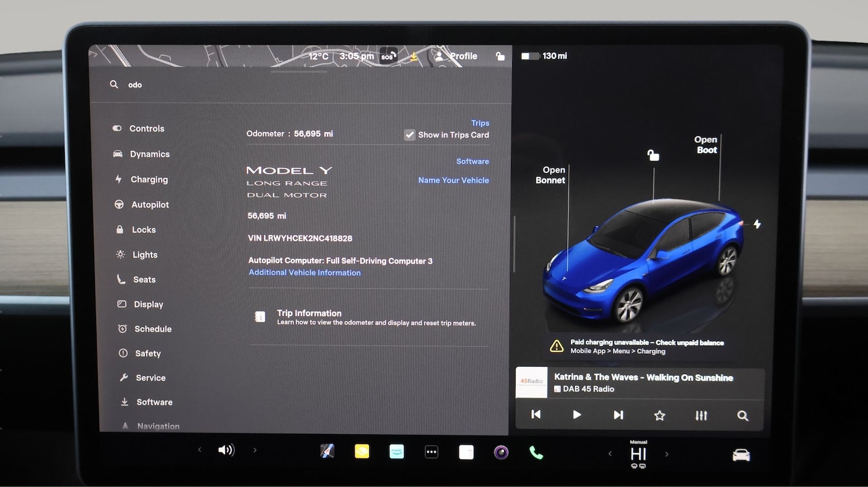Image resolution: width=868 pixels, height=487 pixels.
Task: Expand more apps with the ellipsis icon
Action: tap(432, 451)
